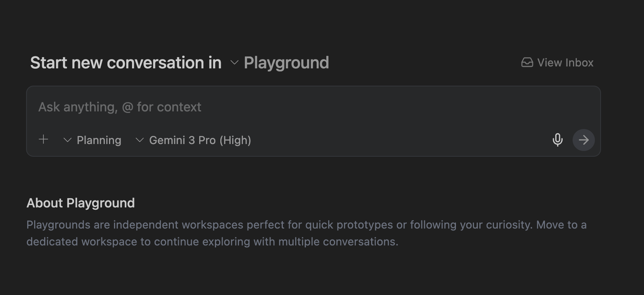Focus the Ask anything input field
This screenshot has width=644, height=295.
(x=307, y=107)
